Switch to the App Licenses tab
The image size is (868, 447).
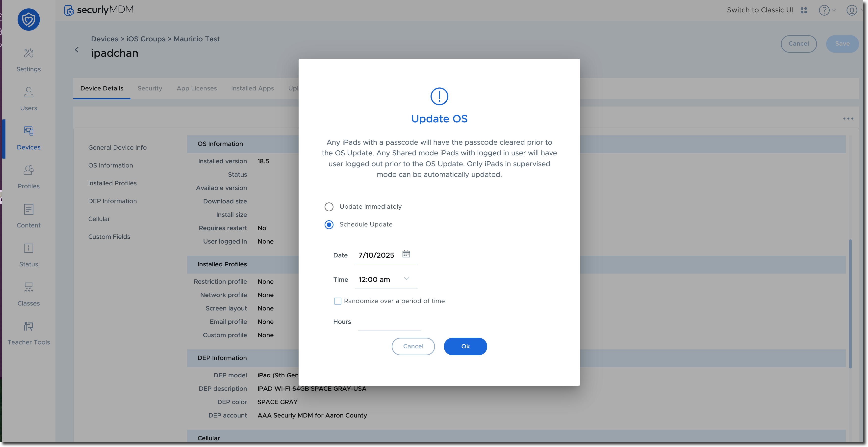197,88
